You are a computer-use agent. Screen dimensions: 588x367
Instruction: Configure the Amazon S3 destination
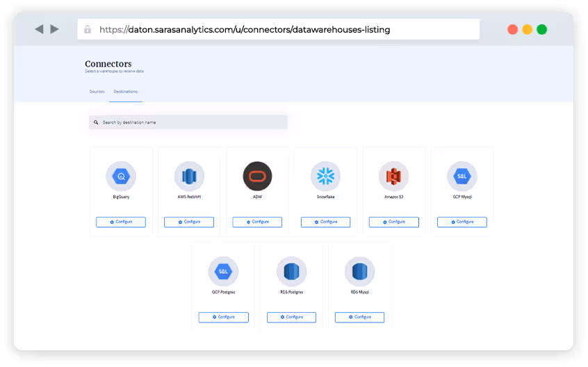[x=394, y=222]
